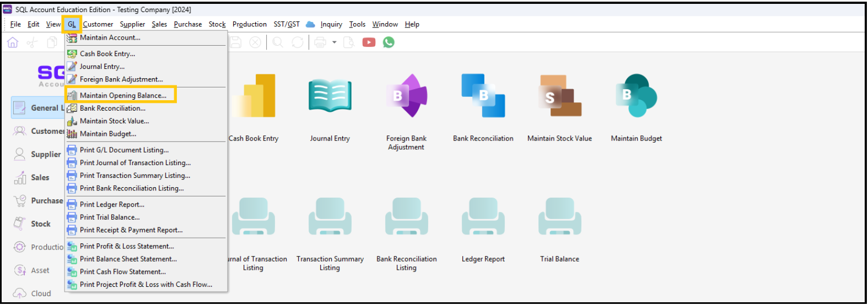This screenshot has width=868, height=305.
Task: Open the View menu
Action: 53,24
